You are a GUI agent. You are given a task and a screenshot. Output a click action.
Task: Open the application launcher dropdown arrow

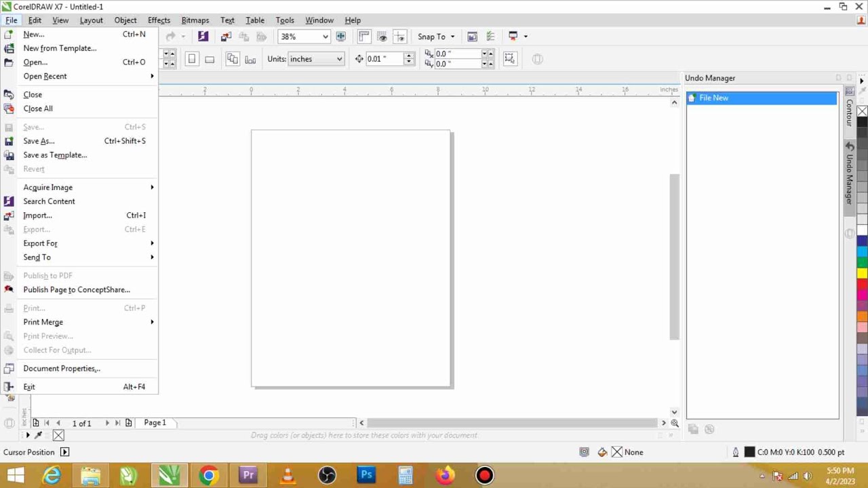526,37
